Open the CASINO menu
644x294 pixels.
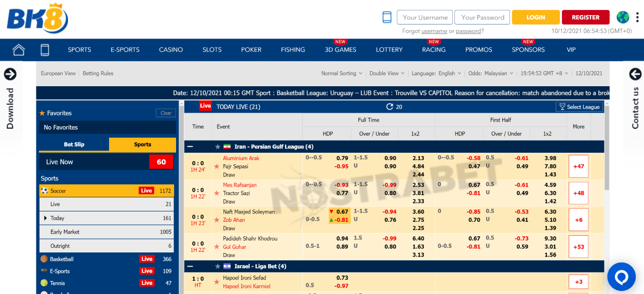(x=171, y=50)
